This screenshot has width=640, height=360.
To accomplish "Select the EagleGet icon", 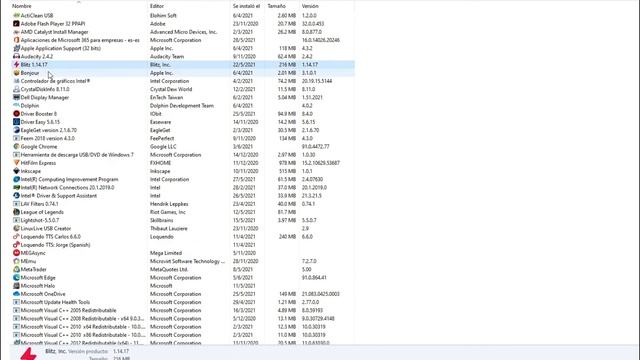I will [x=16, y=130].
